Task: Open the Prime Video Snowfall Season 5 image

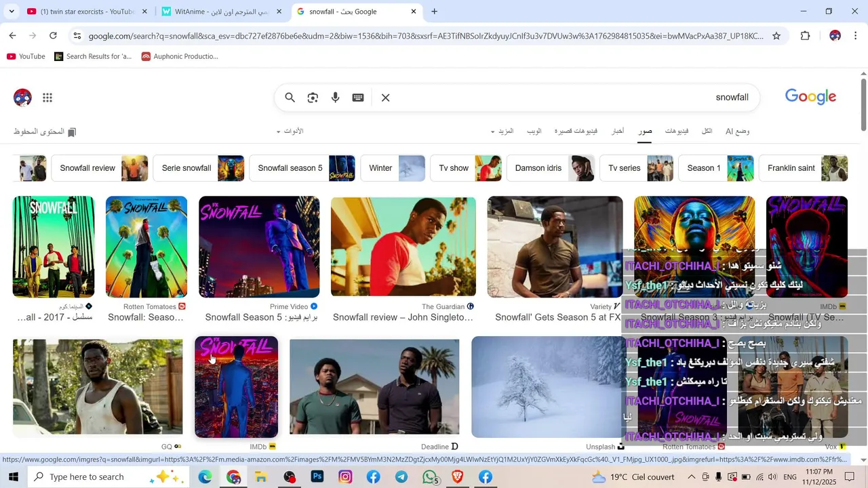Action: [259, 247]
